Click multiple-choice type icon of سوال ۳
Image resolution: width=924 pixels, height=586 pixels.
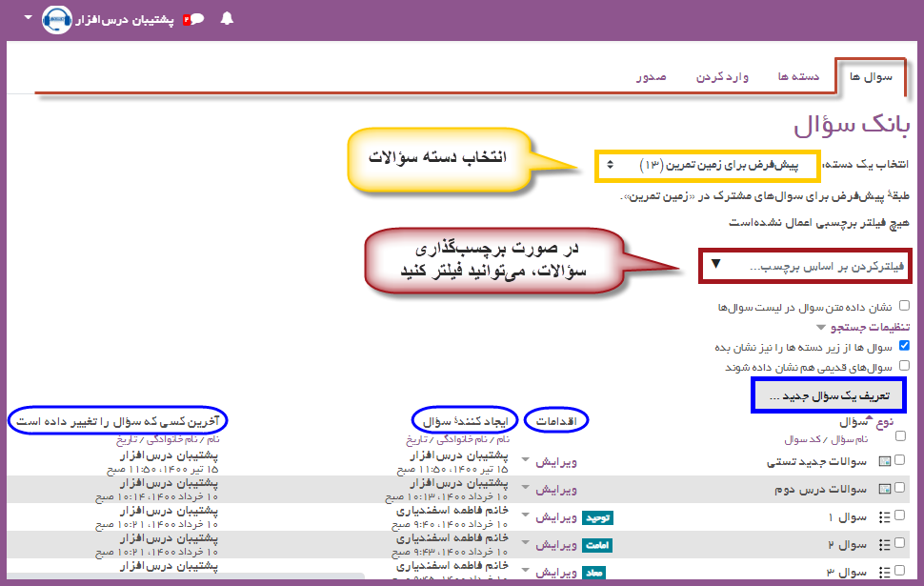(x=885, y=572)
